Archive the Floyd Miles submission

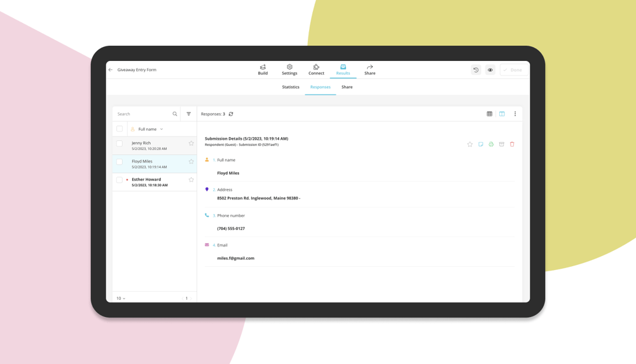[x=502, y=144]
